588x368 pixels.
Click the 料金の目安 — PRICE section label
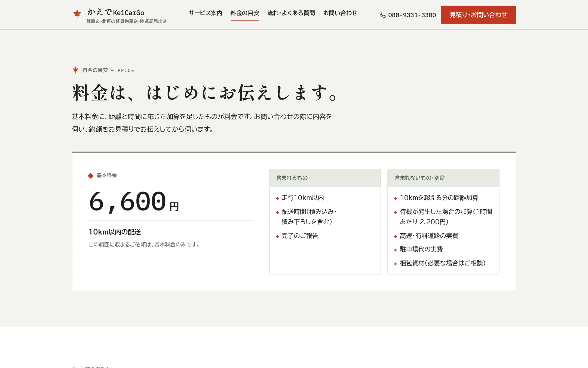click(x=108, y=70)
